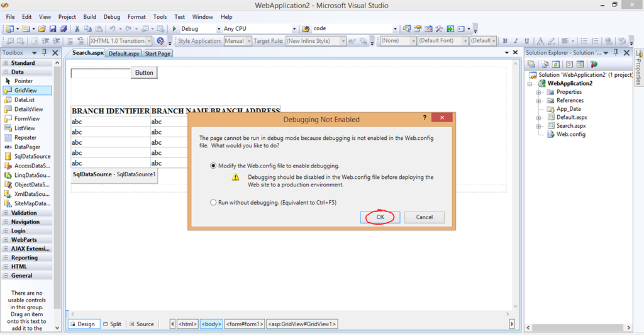Expand the References node in Solution Explorer
Image resolution: width=644 pixels, height=335 pixels.
coord(538,100)
